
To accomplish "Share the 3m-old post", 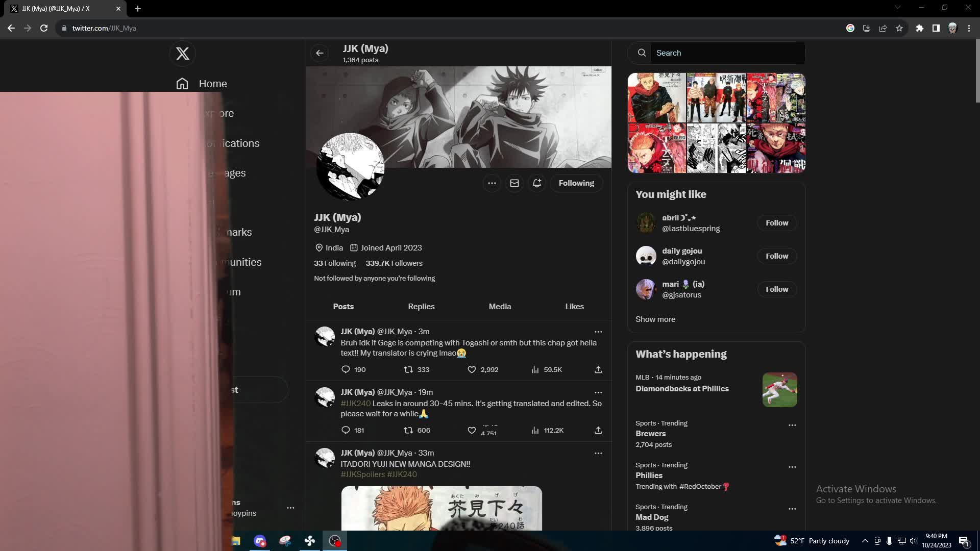I will point(598,370).
